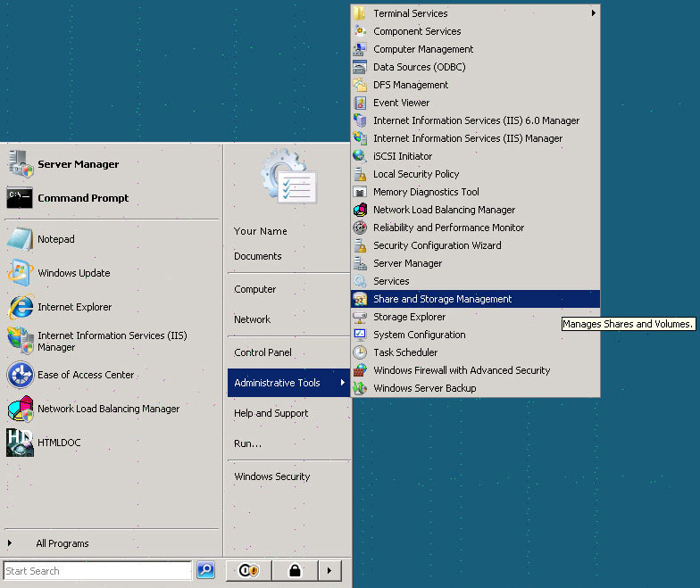Screen dimensions: 700x588
Task: Choose Network Load Balancing Manager in Administrative Tools
Action: point(475,210)
